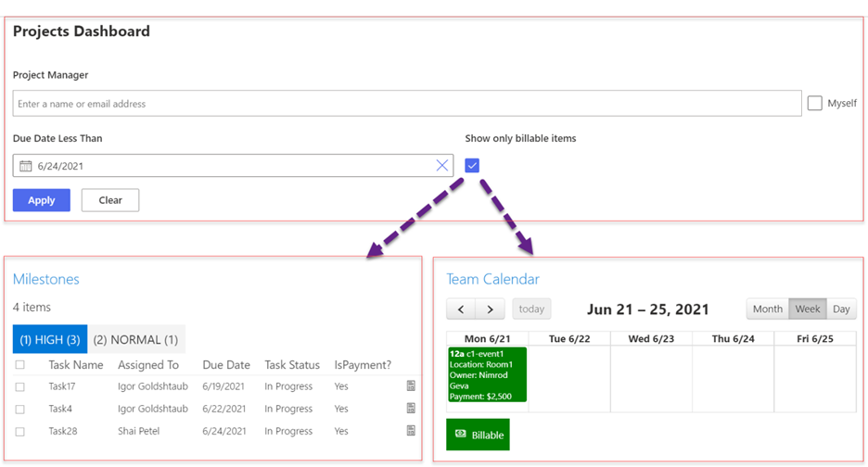The width and height of the screenshot is (868, 467).
Task: Select the checkbox for Task28
Action: tap(19, 431)
